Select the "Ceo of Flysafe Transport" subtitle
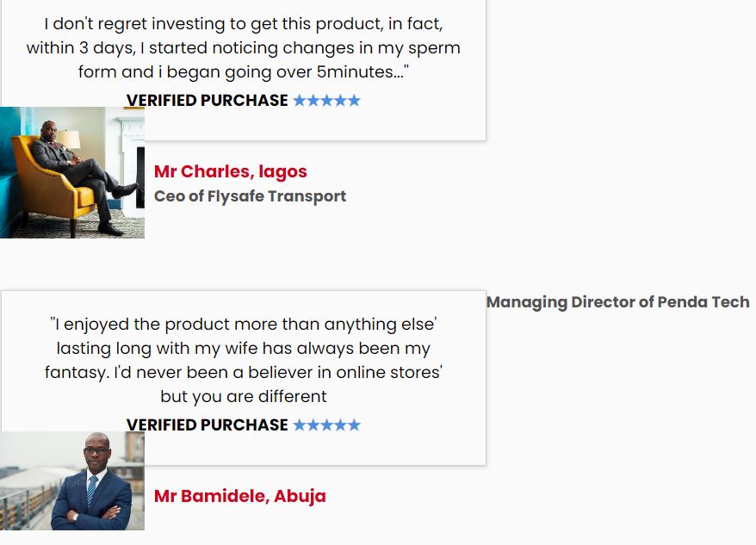The width and height of the screenshot is (756, 545). 250,196
